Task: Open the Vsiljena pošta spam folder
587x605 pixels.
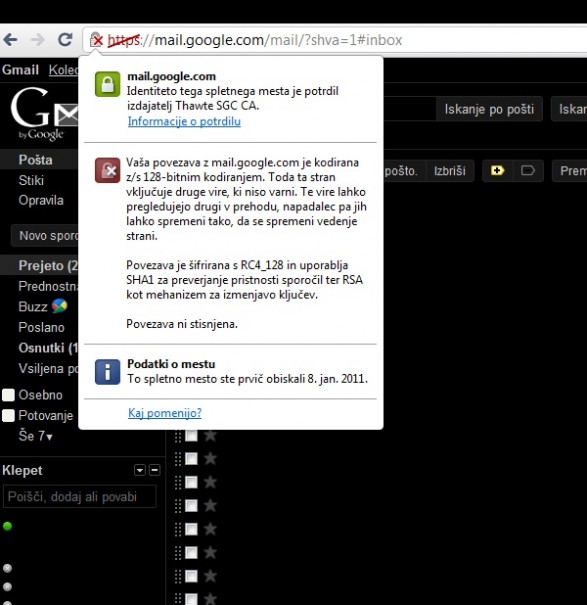Action: [x=48, y=368]
